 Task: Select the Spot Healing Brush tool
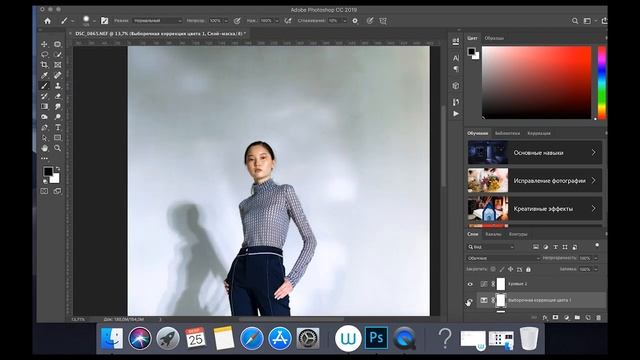tap(58, 75)
